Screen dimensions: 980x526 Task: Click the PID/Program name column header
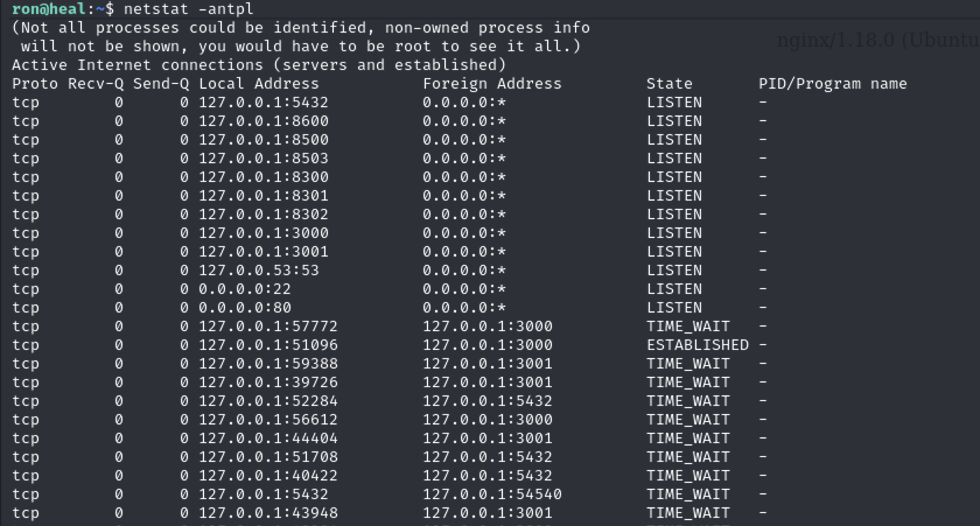833,84
